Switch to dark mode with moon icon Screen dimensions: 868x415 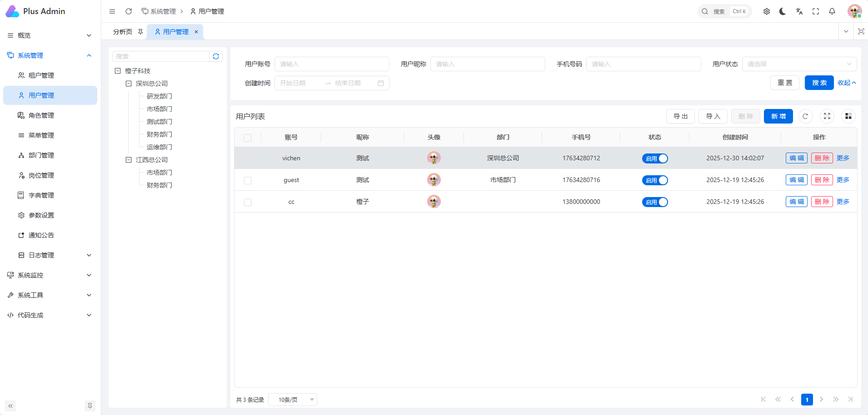click(783, 11)
